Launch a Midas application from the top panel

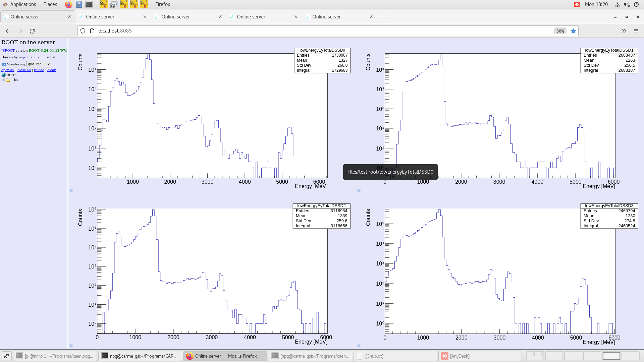coord(103,5)
